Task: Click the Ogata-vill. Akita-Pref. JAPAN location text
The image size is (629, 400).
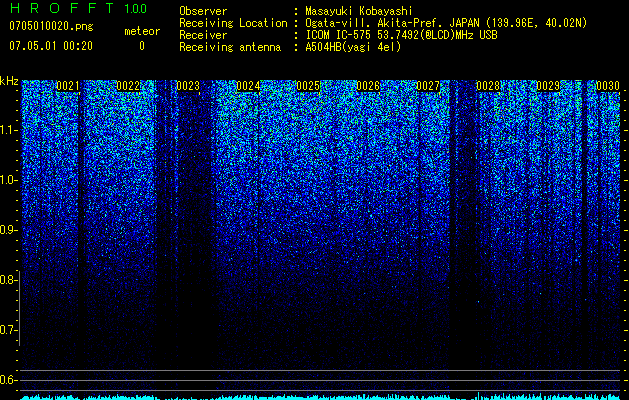Action: pos(446,24)
